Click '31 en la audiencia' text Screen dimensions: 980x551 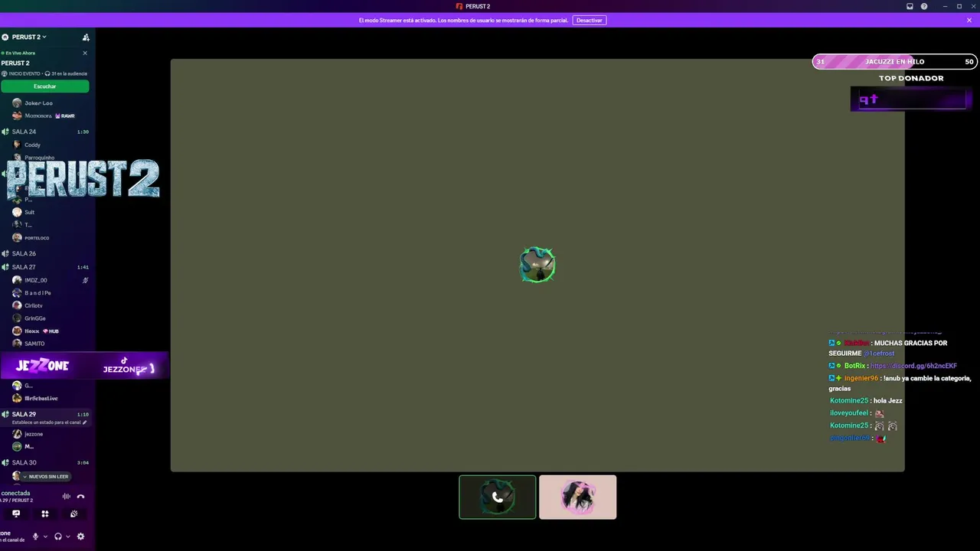(x=69, y=73)
